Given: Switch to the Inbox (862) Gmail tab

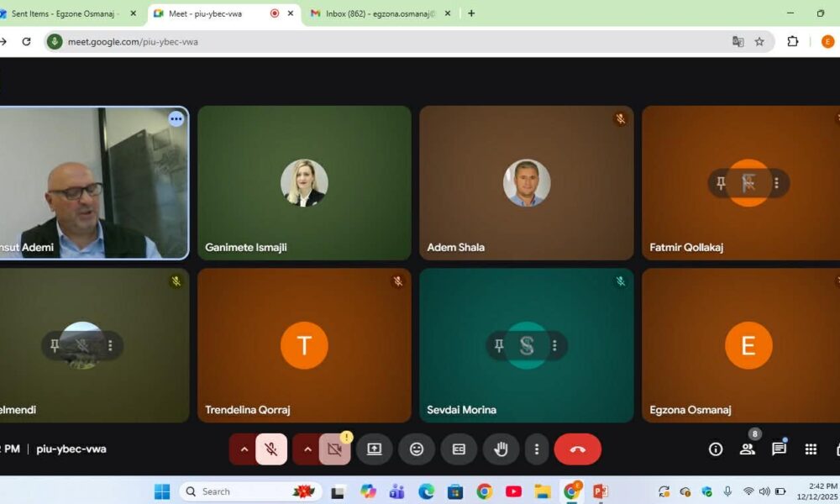Looking at the screenshot, I should point(374,13).
